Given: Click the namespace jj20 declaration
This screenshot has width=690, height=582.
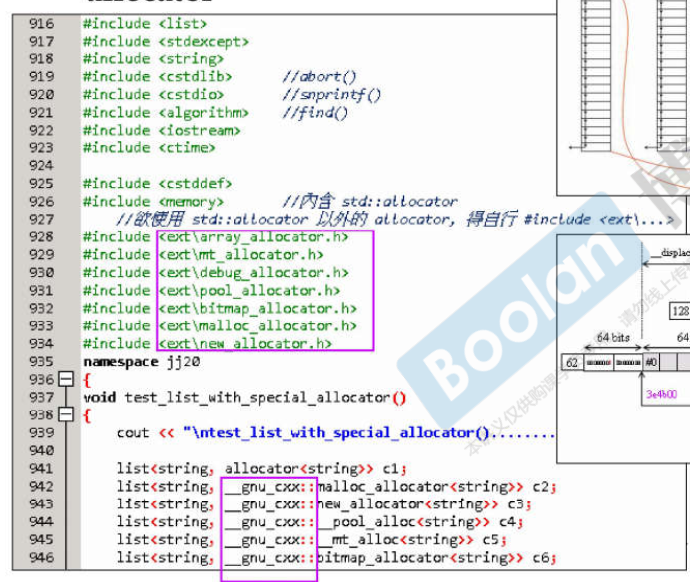Looking at the screenshot, I should 130,361.
